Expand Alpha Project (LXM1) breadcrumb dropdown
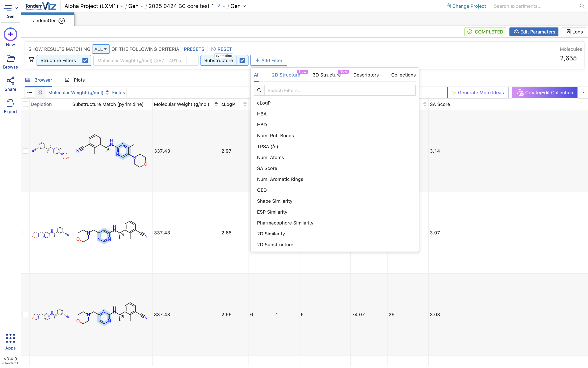The width and height of the screenshot is (588, 368). [x=122, y=6]
